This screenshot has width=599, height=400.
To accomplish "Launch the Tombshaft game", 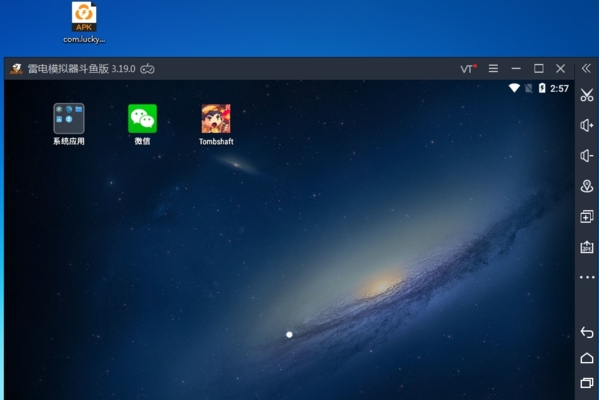I will (x=216, y=125).
